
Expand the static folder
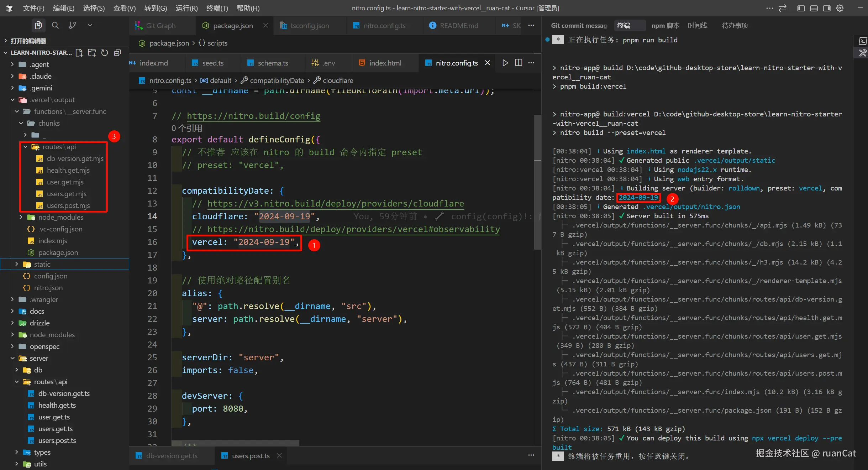pyautogui.click(x=42, y=264)
